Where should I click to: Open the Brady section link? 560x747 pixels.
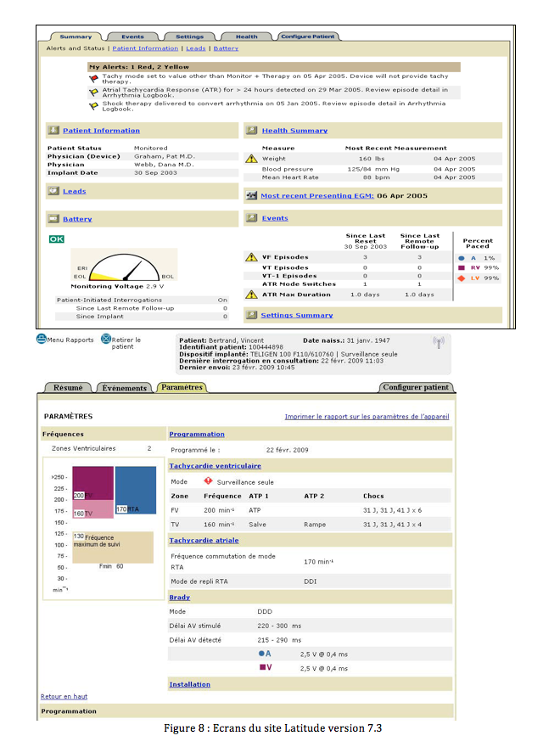(180, 598)
